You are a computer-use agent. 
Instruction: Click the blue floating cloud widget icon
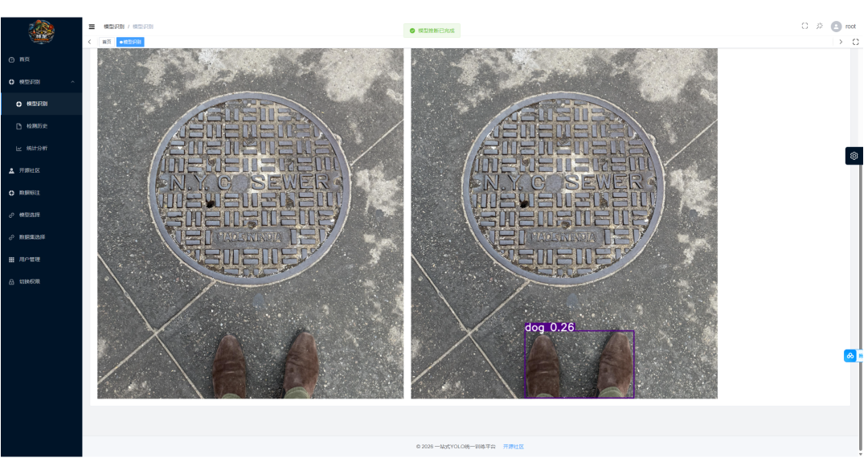click(850, 356)
